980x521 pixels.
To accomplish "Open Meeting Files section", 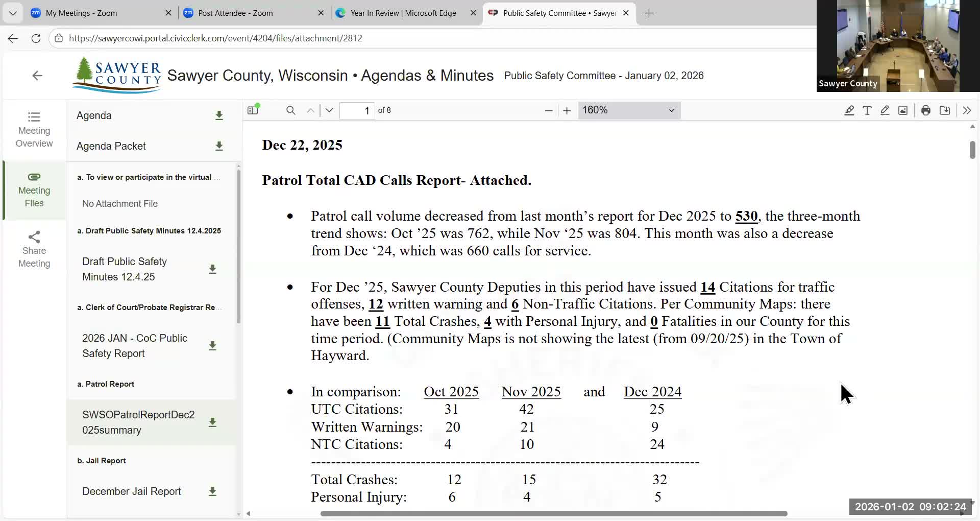I will click(x=34, y=190).
